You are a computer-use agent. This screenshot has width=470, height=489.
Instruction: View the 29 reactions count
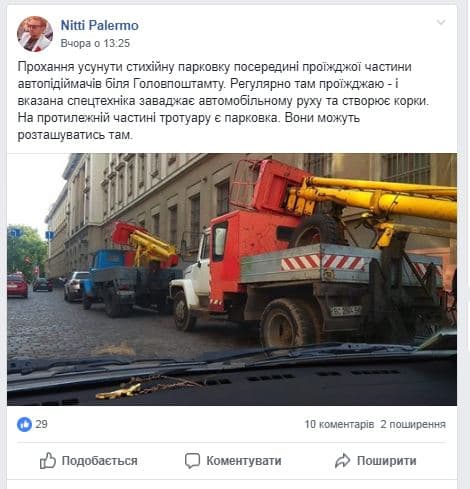[42, 424]
